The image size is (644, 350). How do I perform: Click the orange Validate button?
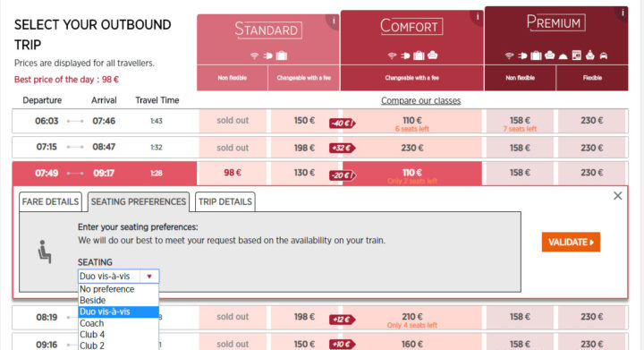(571, 242)
